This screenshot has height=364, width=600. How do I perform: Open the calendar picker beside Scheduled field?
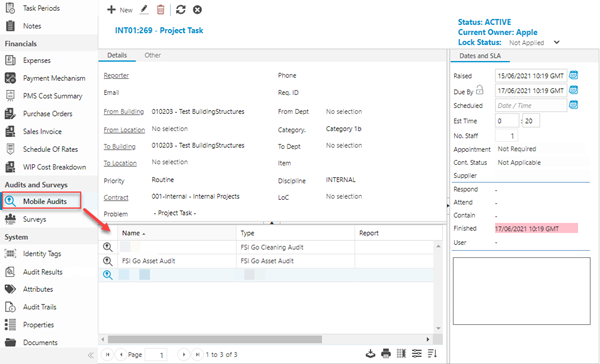(573, 104)
